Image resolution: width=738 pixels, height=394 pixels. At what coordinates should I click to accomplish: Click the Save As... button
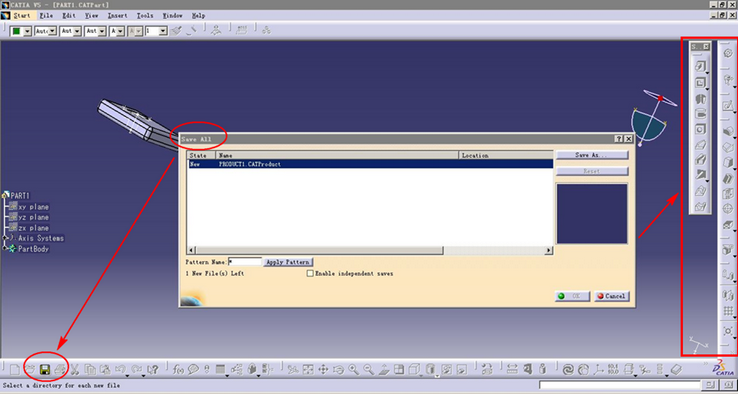[x=592, y=155]
